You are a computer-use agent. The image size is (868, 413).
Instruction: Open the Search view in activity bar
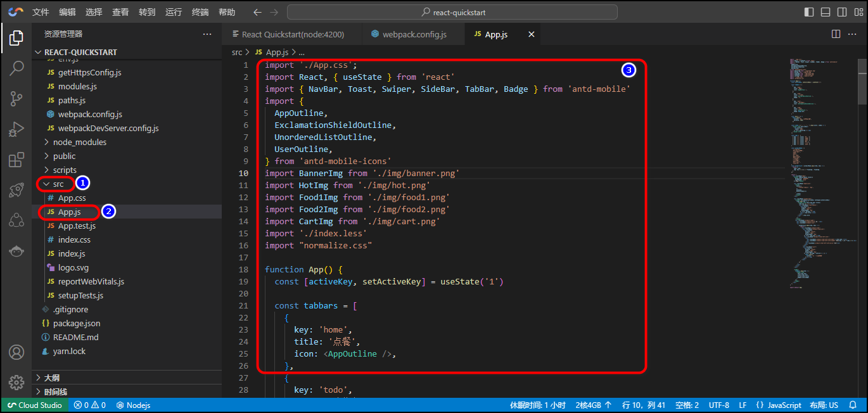pos(16,68)
